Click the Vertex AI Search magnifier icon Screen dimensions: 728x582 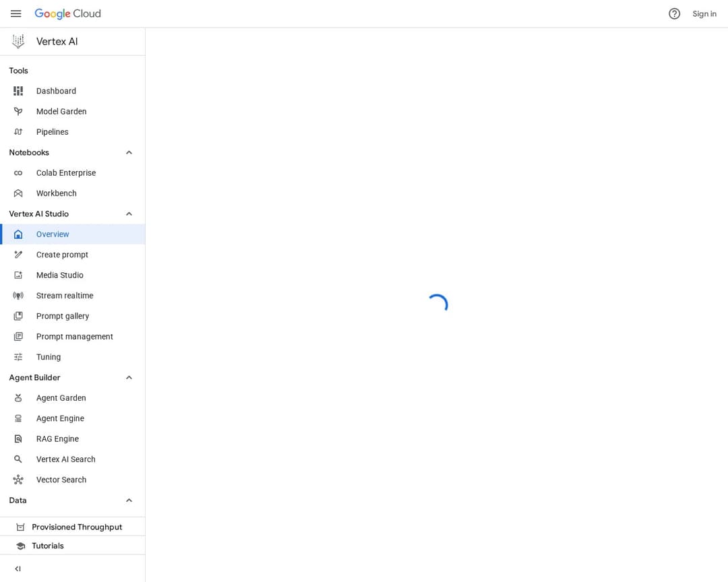[18, 459]
